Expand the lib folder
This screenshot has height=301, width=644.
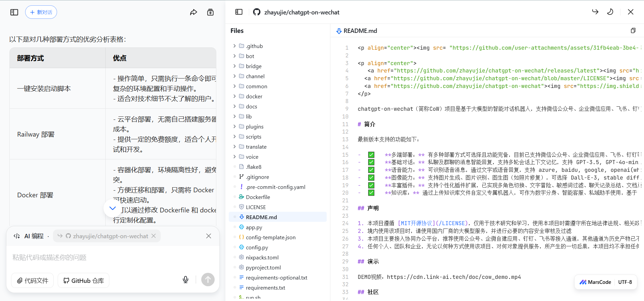(278, 116)
